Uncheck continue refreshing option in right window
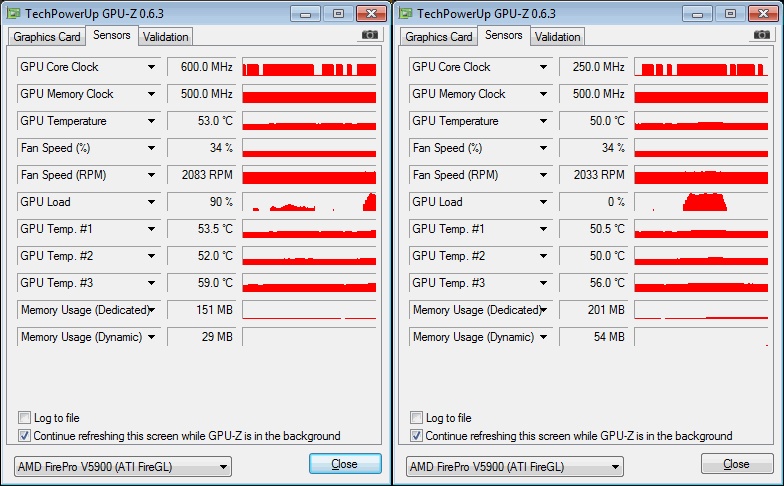 pos(416,436)
